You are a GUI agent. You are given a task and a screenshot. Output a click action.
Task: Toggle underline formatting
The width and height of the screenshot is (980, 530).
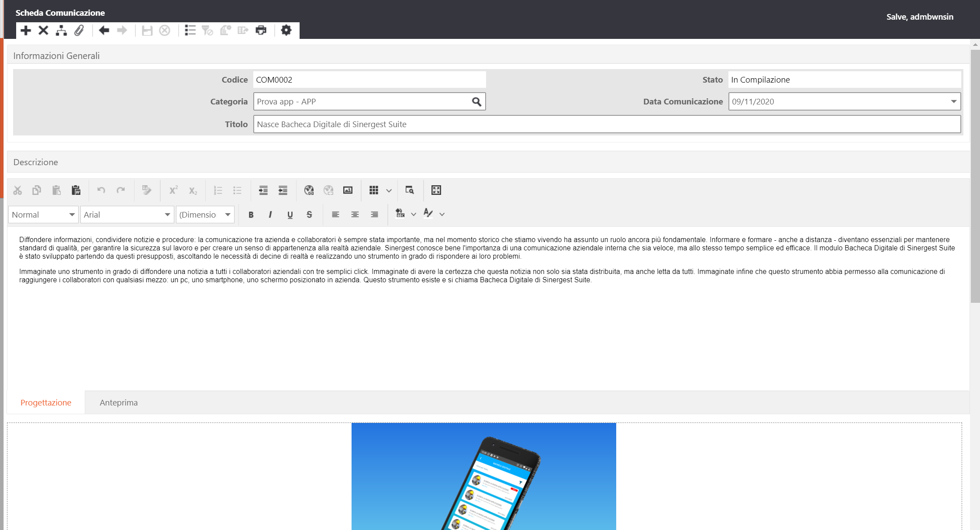pos(290,215)
